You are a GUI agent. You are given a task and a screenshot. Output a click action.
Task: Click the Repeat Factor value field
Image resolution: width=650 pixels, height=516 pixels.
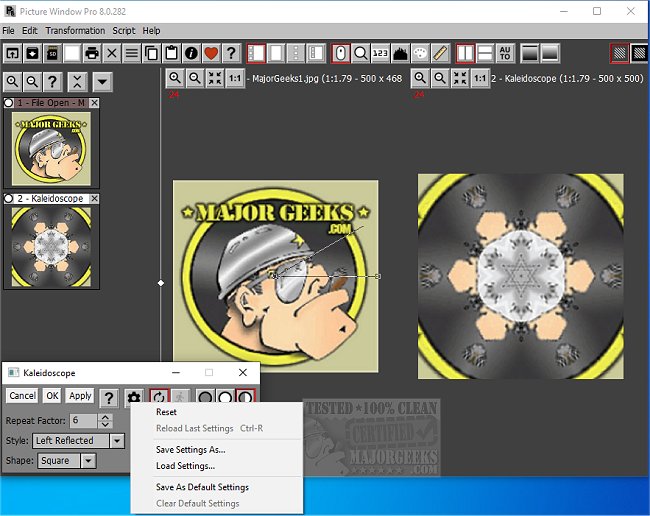click(x=83, y=421)
